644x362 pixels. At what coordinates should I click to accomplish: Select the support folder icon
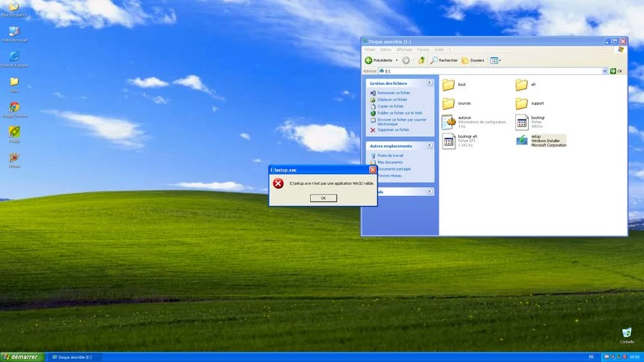coord(522,103)
